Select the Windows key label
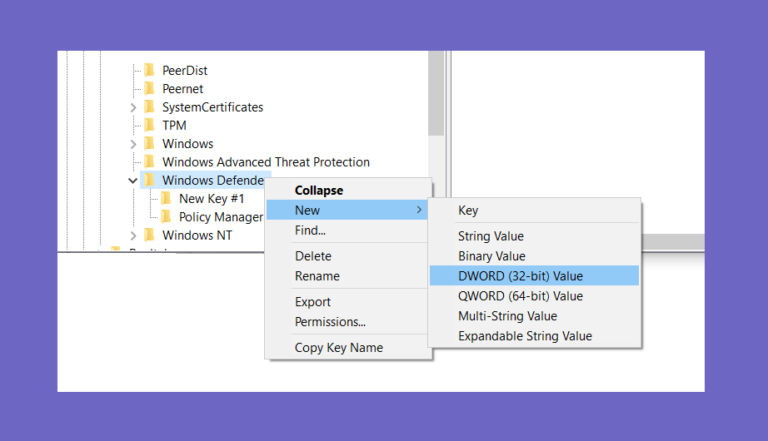 click(x=188, y=144)
